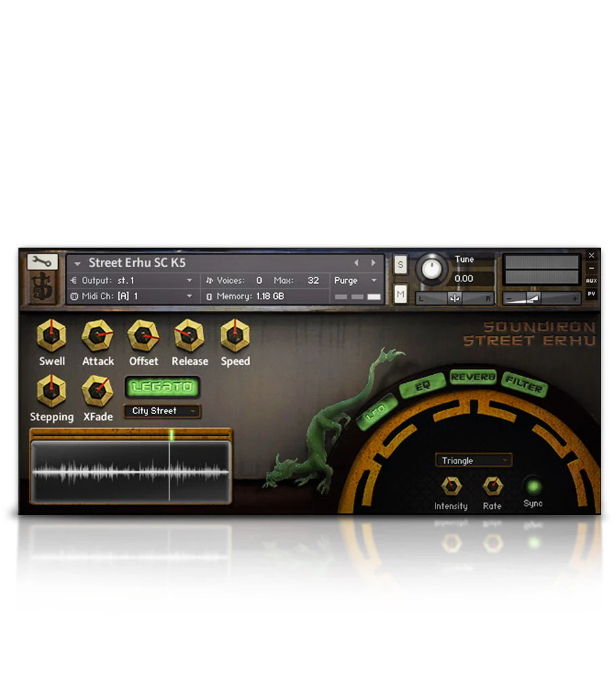Open the City Street dropdown
The image size is (616, 678).
162,411
